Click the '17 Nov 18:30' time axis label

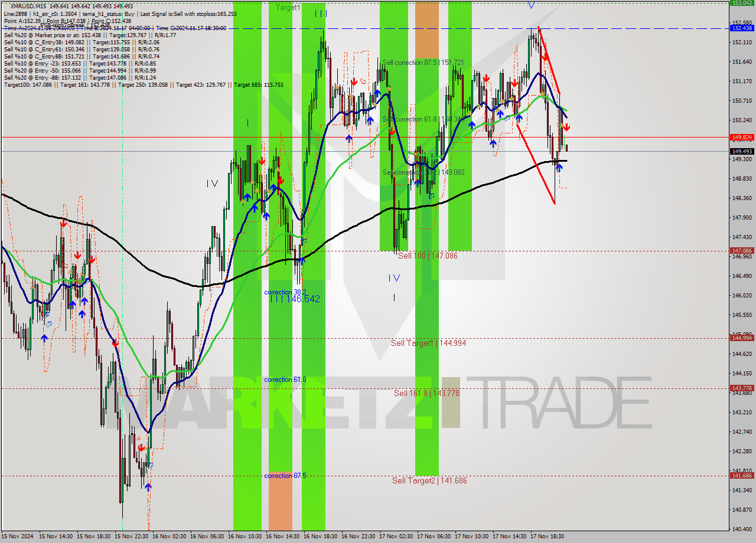[x=548, y=537]
